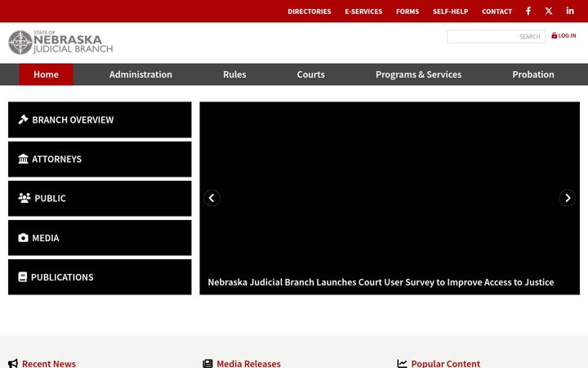The image size is (588, 368).
Task: Click the lock icon beside Log In
Action: point(555,35)
